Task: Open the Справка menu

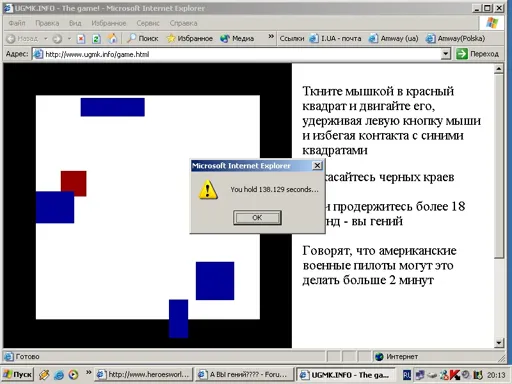Action: 183,23
